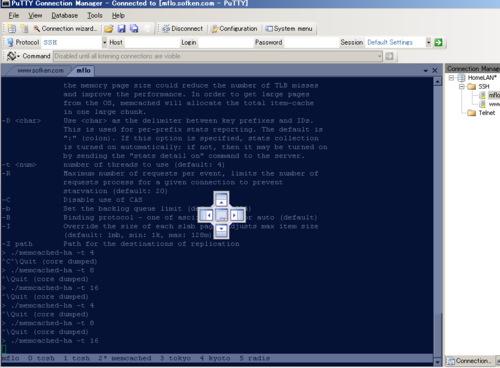Viewport: 500px width, 368px height.
Task: Click the dock-bottom arrow indicator
Action: pyautogui.click(x=221, y=231)
